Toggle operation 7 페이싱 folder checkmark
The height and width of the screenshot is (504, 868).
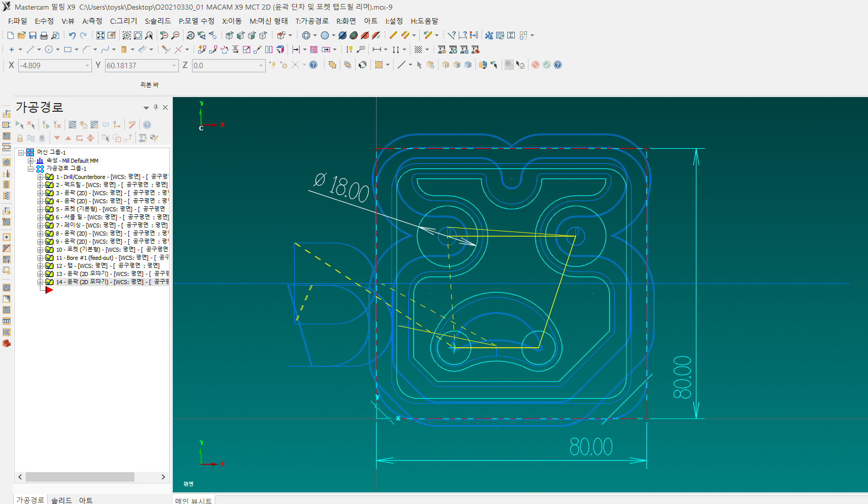tap(50, 225)
